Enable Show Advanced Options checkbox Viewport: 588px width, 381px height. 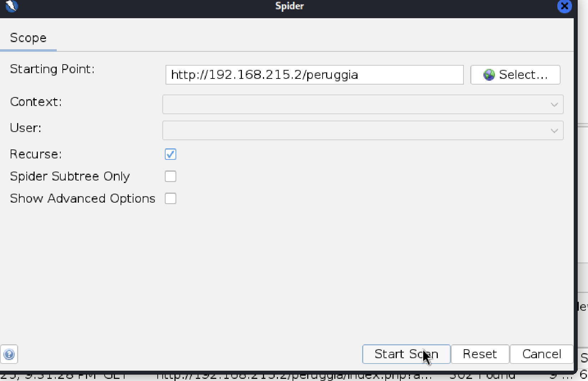tap(171, 198)
